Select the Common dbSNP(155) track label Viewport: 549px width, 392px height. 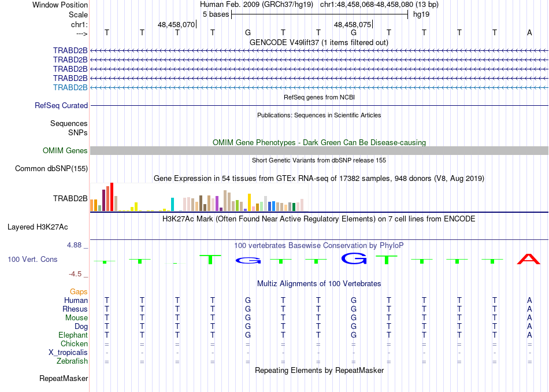click(x=51, y=168)
